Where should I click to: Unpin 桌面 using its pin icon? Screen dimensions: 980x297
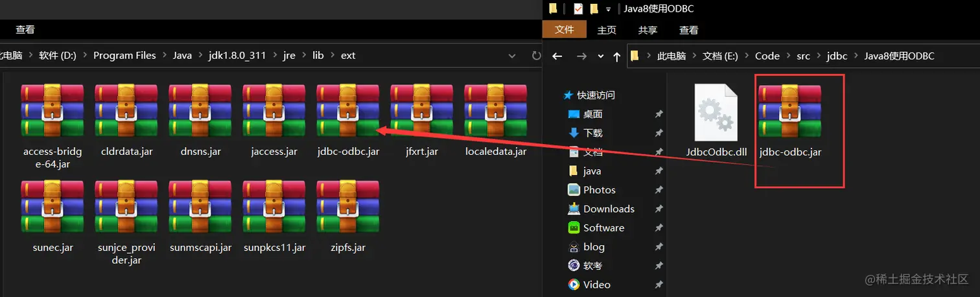(x=659, y=114)
